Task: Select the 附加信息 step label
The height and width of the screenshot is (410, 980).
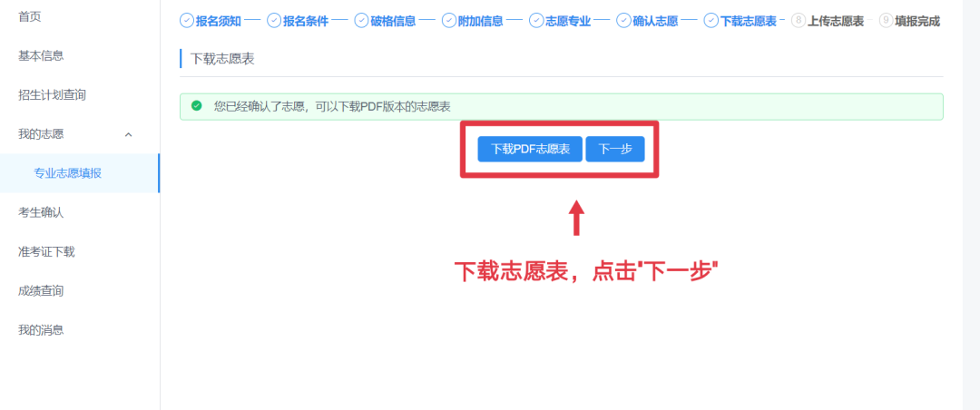Action: tap(481, 21)
